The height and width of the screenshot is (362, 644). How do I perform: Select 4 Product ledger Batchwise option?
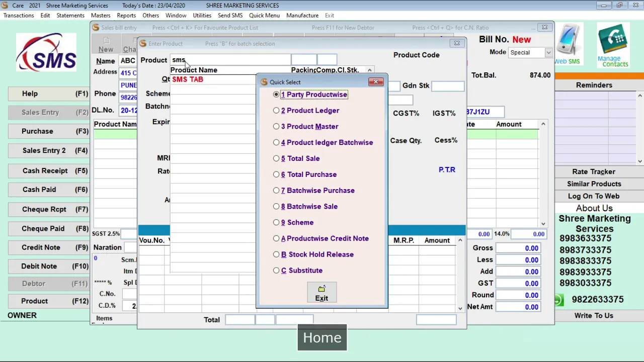(x=276, y=143)
